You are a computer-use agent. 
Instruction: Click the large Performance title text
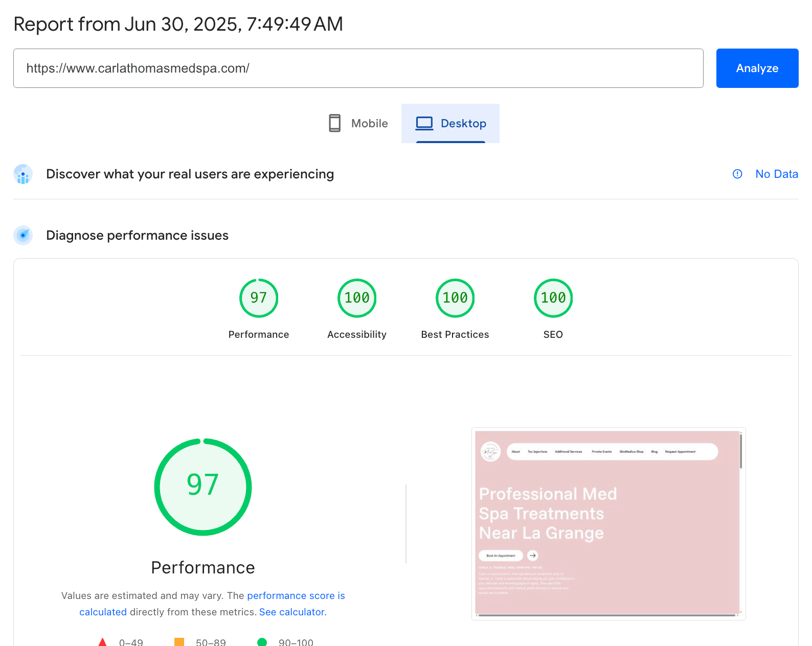pos(203,567)
